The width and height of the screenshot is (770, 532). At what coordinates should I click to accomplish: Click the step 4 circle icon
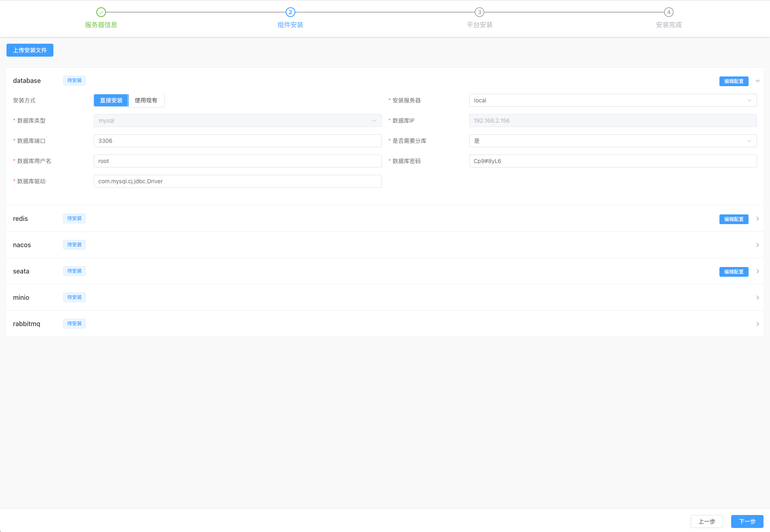tap(668, 12)
